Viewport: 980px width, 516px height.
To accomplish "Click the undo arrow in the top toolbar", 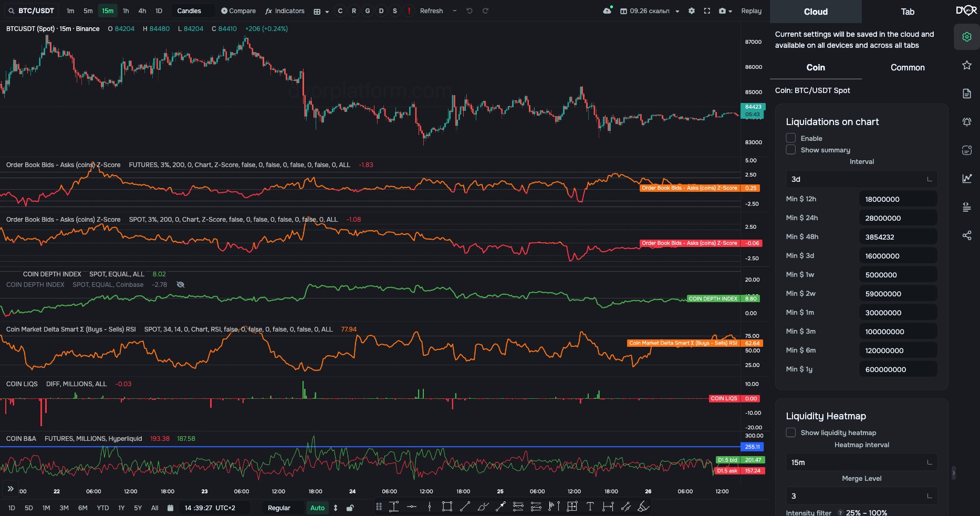I will (x=470, y=11).
